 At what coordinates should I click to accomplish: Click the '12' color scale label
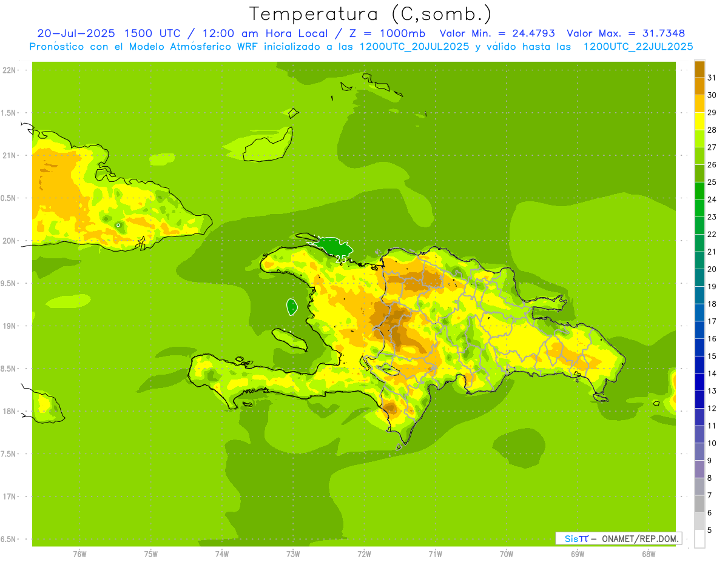tap(712, 408)
